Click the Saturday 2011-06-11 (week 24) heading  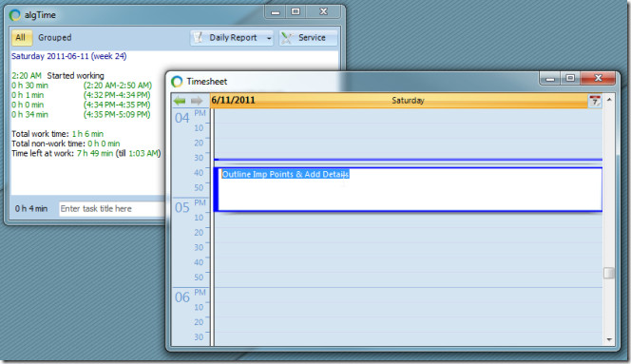[x=68, y=56]
